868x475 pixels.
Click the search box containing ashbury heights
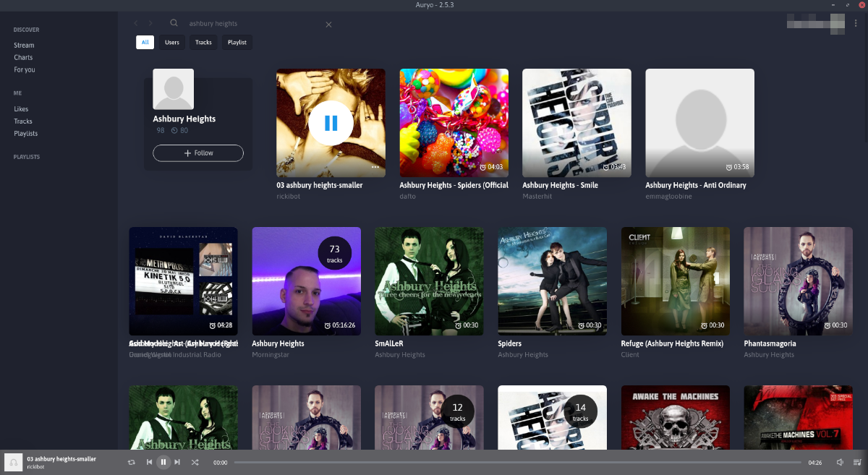coord(253,24)
